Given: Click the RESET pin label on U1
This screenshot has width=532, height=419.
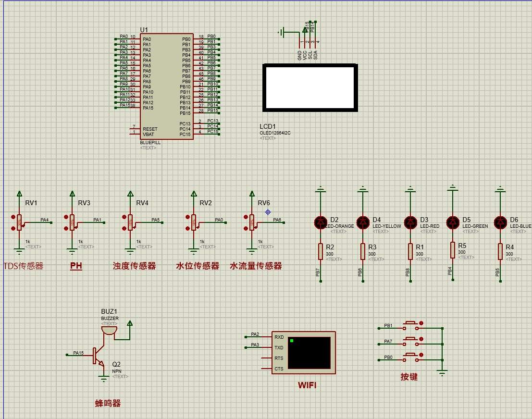Looking at the screenshot, I should click(150, 129).
